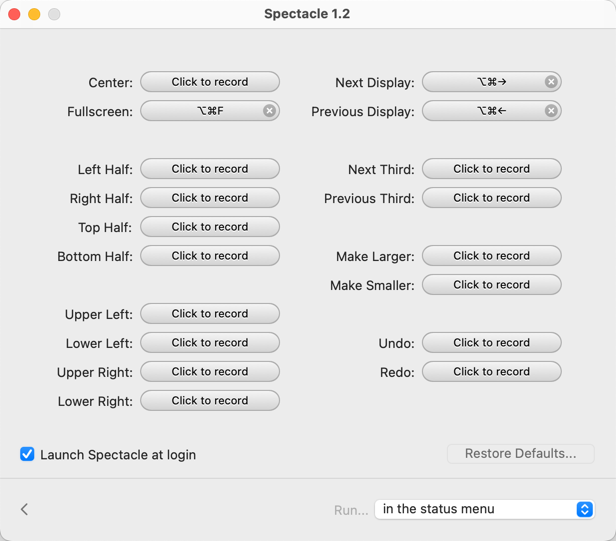The image size is (616, 541).
Task: Record a shortcut for Next Third
Action: [492, 169]
